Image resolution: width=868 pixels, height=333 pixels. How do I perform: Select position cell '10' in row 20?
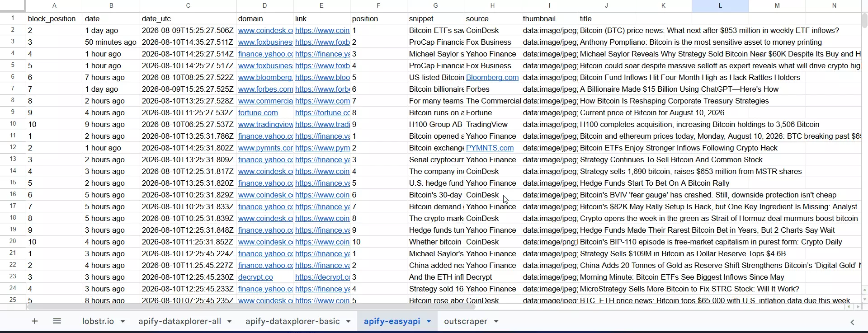click(378, 242)
